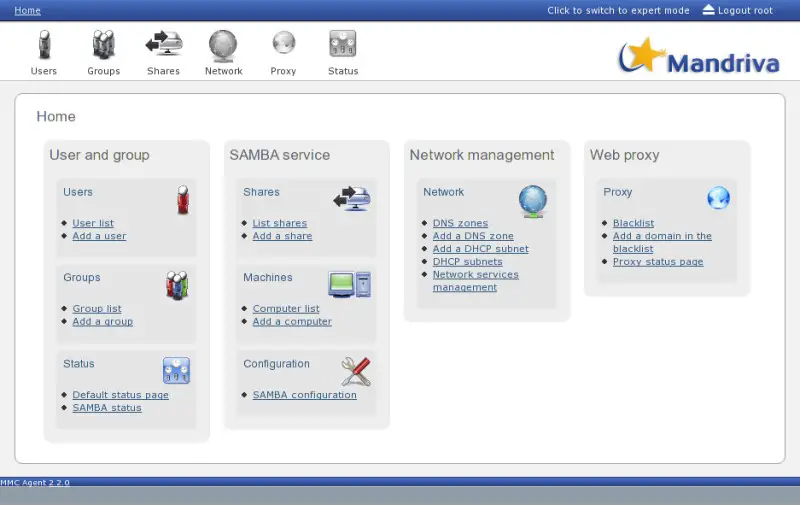
Task: Open Default status page link
Action: [120, 395]
